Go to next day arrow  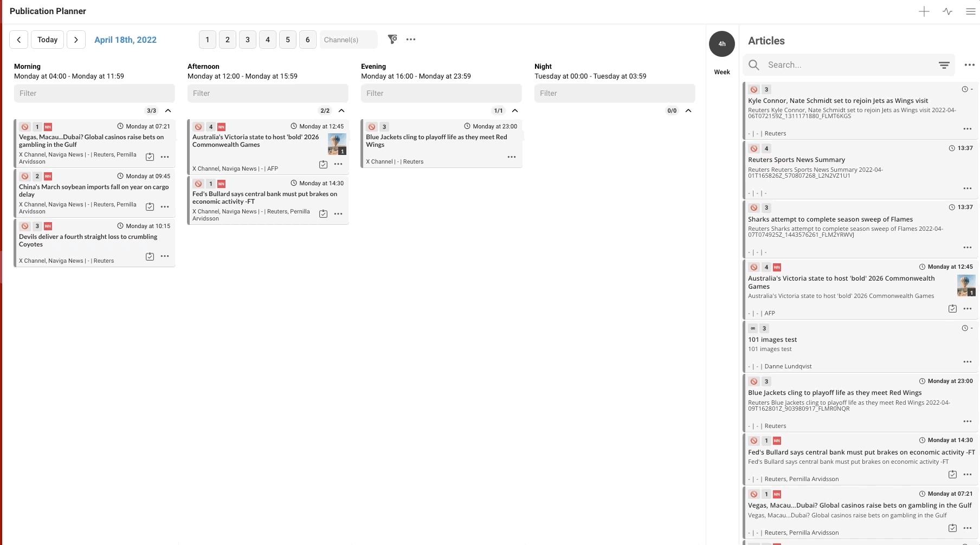pyautogui.click(x=76, y=40)
